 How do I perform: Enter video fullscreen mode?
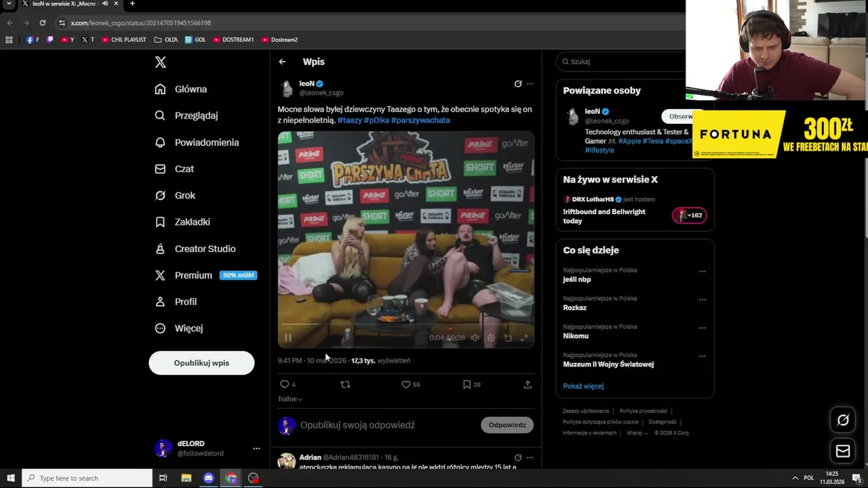click(524, 338)
